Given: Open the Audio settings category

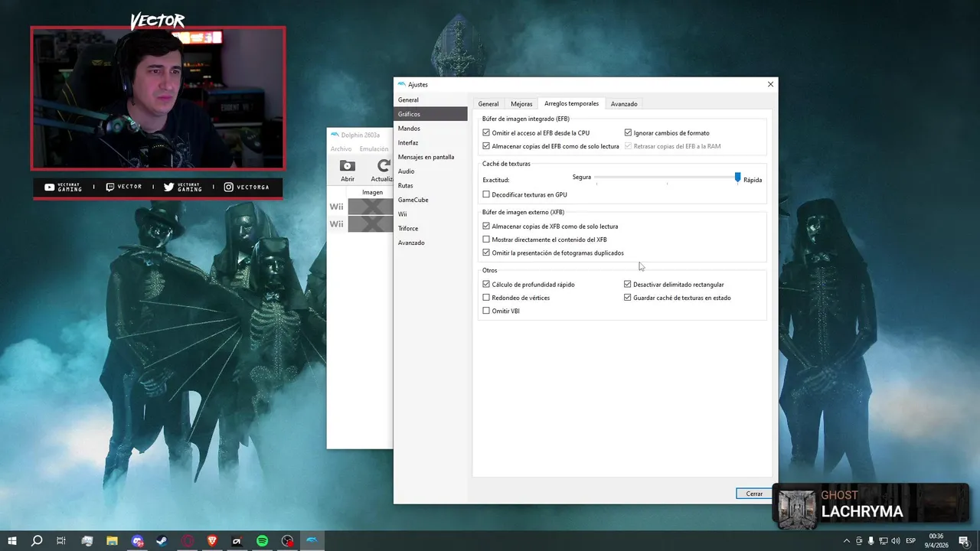Looking at the screenshot, I should (x=430, y=171).
